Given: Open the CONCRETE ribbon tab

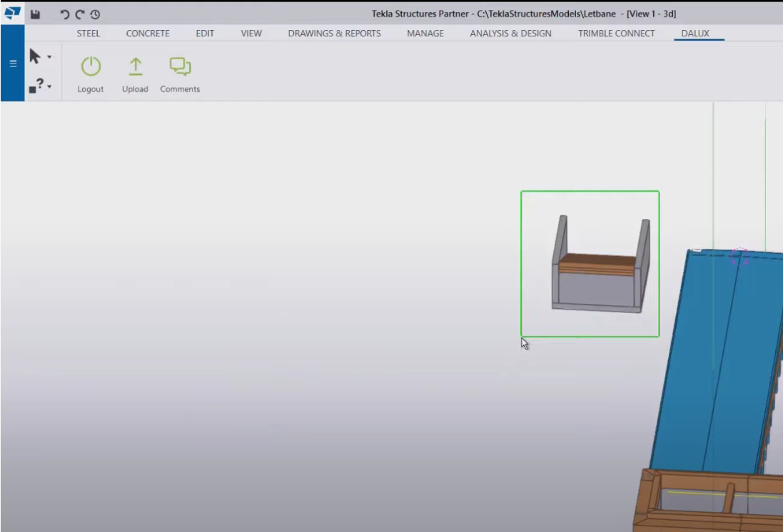Looking at the screenshot, I should 148,34.
